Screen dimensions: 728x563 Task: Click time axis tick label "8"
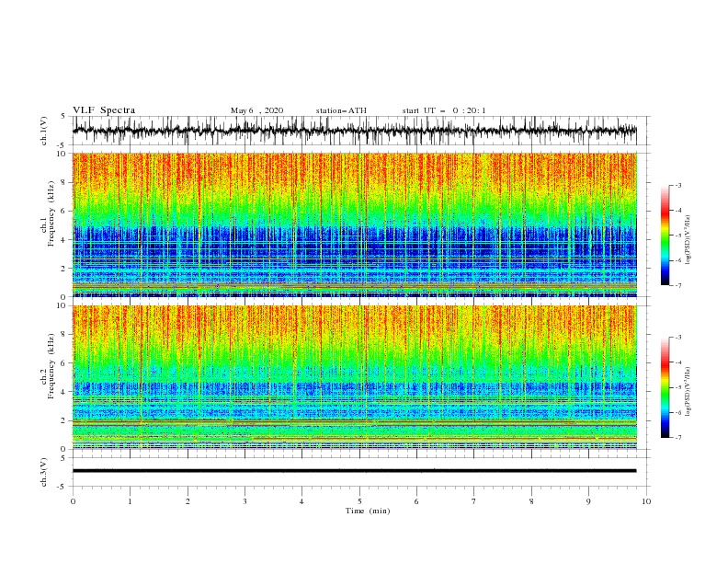point(531,501)
